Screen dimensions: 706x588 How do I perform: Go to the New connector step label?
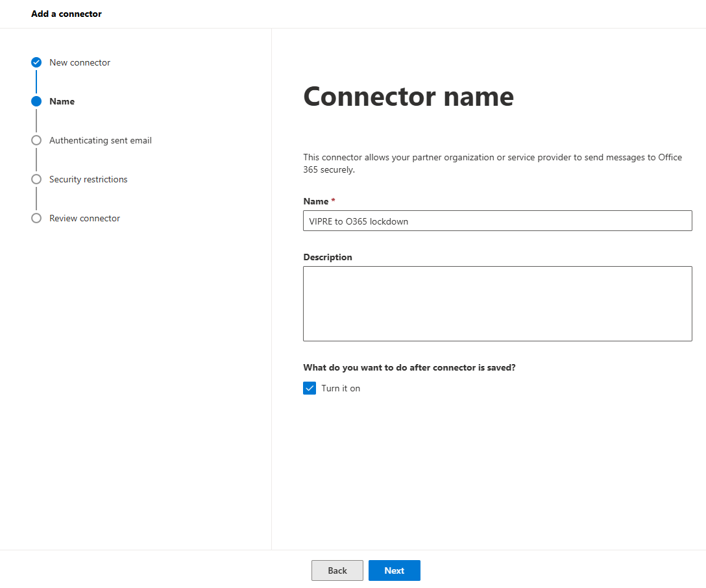[x=80, y=62]
